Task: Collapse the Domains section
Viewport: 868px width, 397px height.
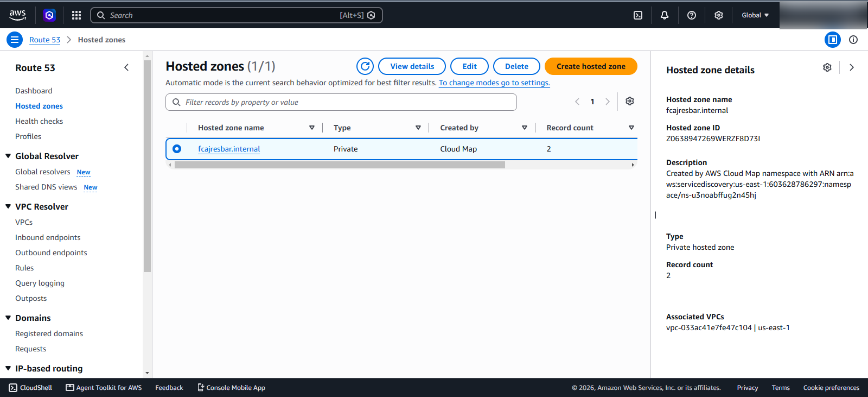Action: (x=8, y=318)
